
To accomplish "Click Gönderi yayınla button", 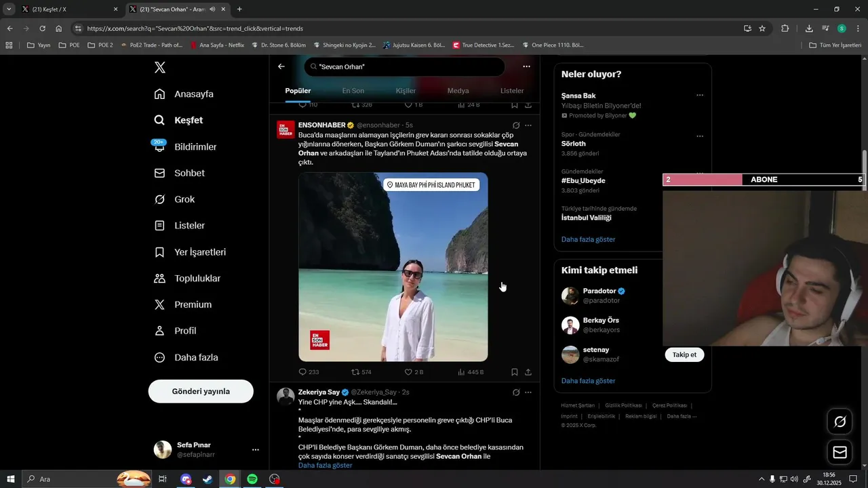I will 201,391.
